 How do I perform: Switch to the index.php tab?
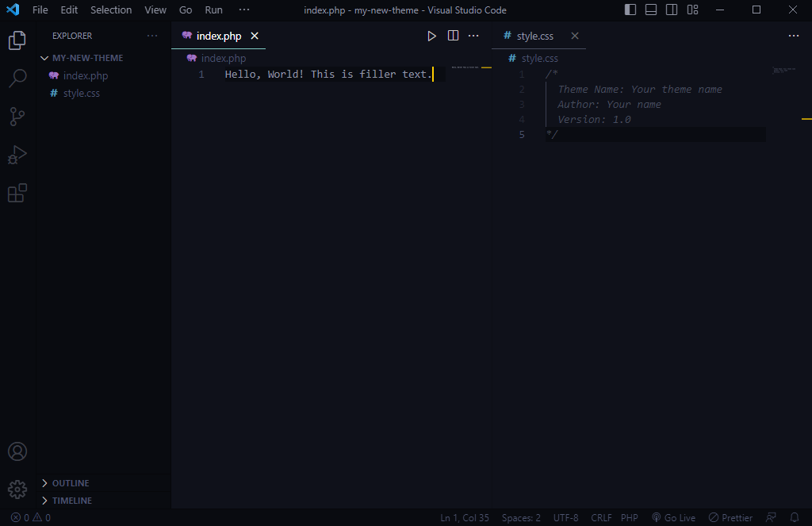pos(219,36)
